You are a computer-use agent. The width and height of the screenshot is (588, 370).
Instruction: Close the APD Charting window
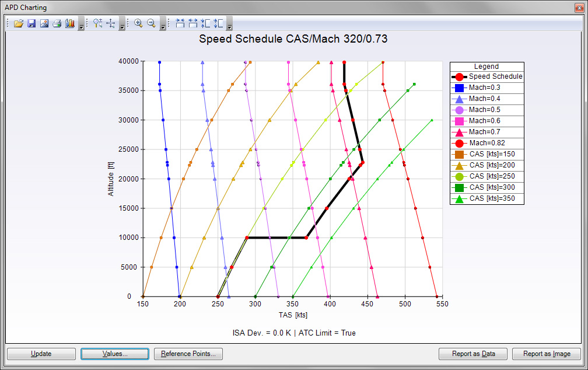(579, 8)
